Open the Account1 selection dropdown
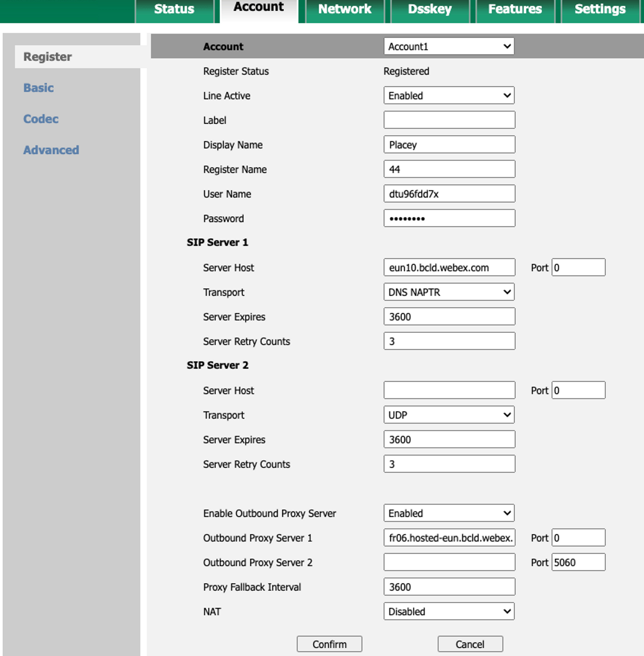Image resolution: width=644 pixels, height=656 pixels. pos(449,46)
